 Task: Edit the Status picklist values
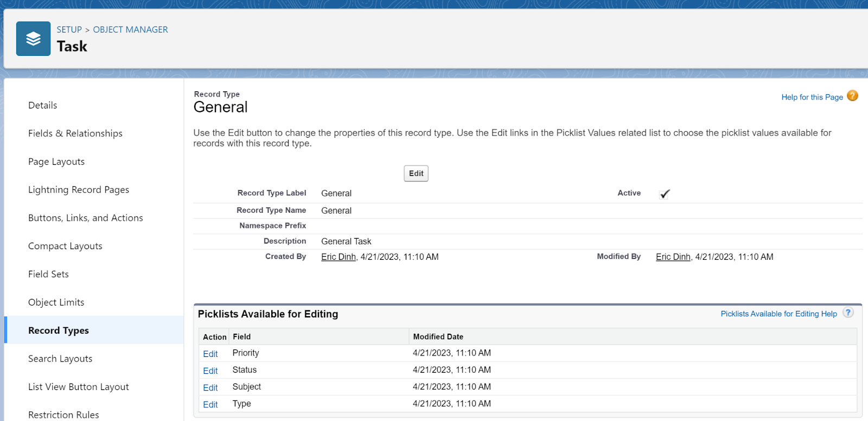coord(210,371)
